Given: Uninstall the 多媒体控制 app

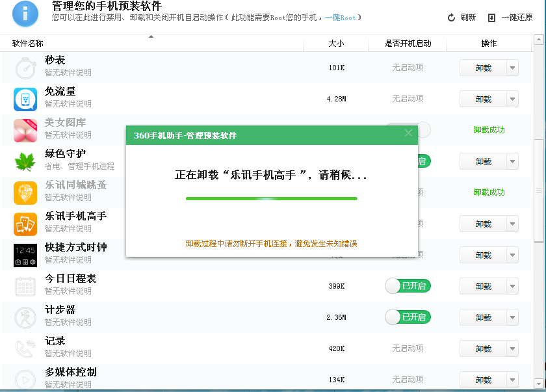Looking at the screenshot, I should point(484,380).
